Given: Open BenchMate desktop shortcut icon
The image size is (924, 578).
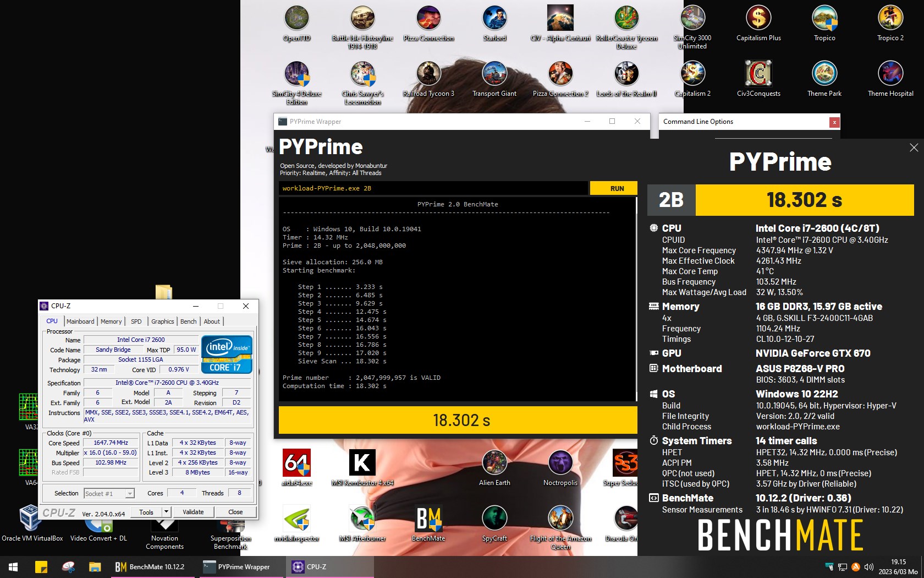Looking at the screenshot, I should [428, 523].
